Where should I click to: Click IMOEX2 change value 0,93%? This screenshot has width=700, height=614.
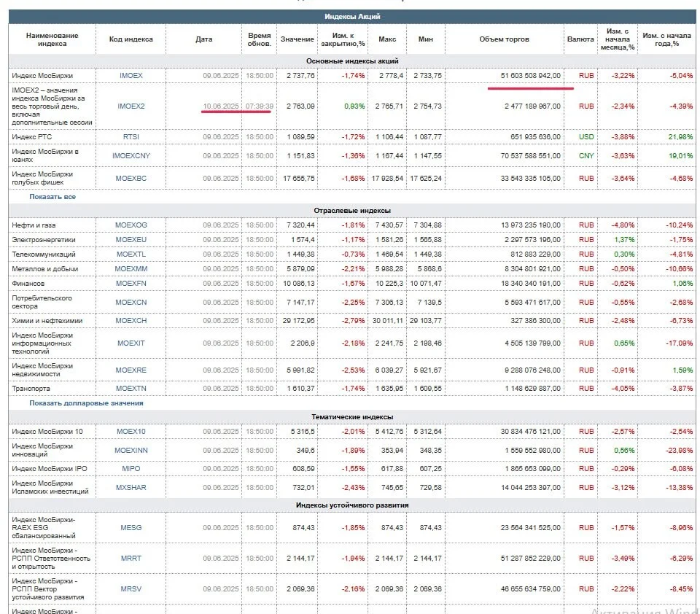click(354, 106)
